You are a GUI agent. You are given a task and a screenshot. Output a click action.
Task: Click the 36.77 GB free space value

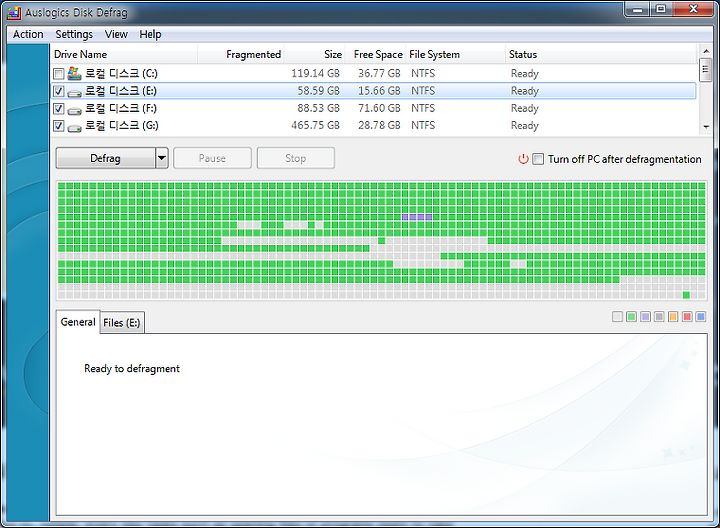coord(379,73)
